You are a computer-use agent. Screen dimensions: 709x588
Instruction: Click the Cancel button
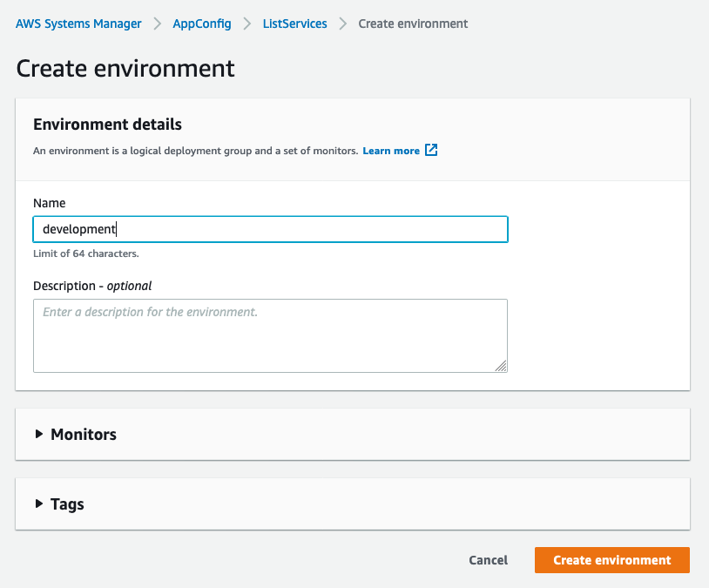488,560
